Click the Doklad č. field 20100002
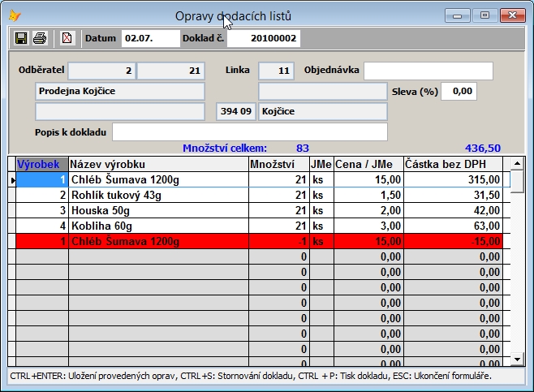Screen dimensions: 534x392 point(264,38)
